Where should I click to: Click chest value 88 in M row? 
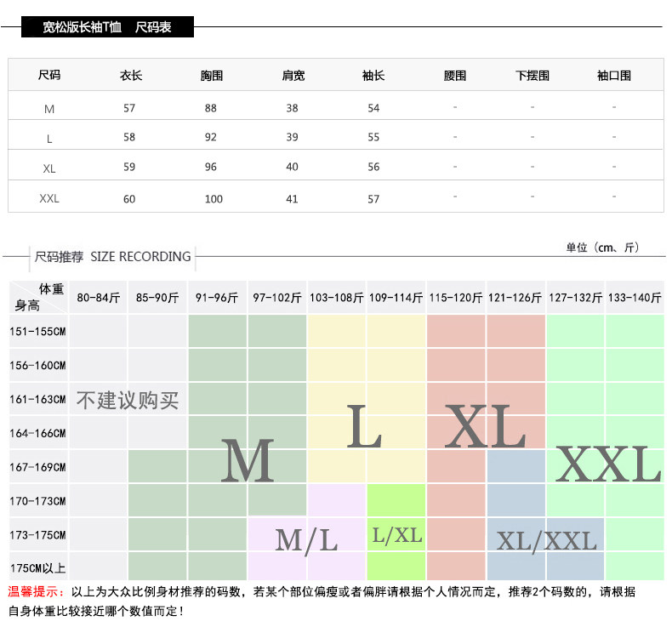(x=210, y=108)
